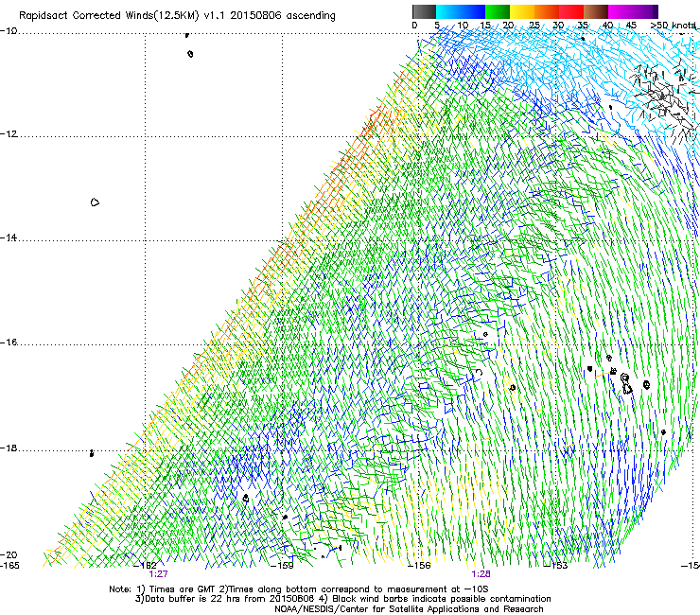
Task: Click the '-16' latitude axis label
Action: coord(9,343)
